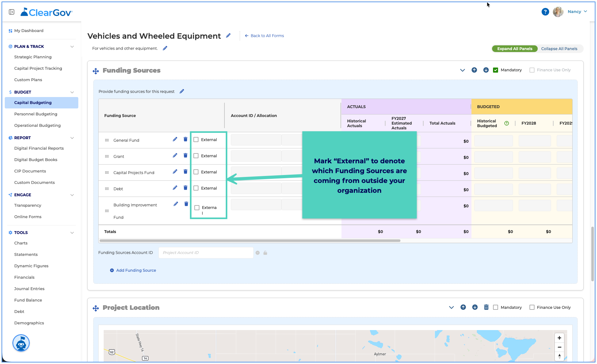597x364 pixels.
Task: Enable Finance Use Only for Project Location
Action: click(532, 307)
